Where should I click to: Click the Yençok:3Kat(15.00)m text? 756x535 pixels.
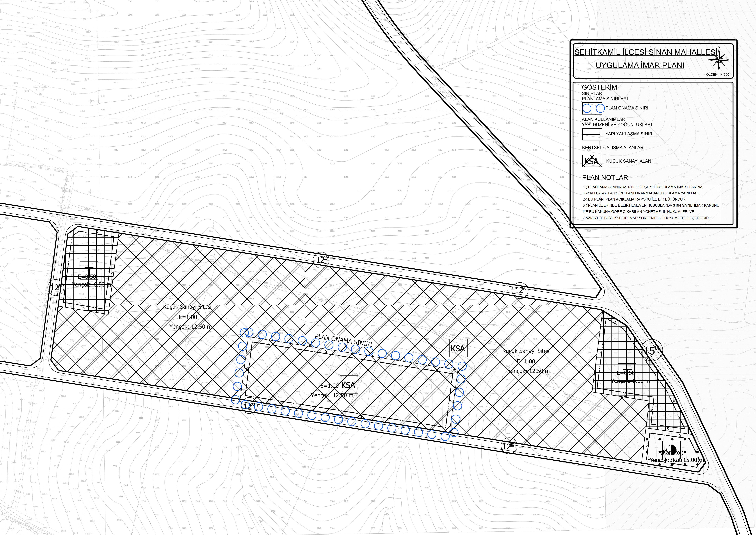(x=677, y=460)
